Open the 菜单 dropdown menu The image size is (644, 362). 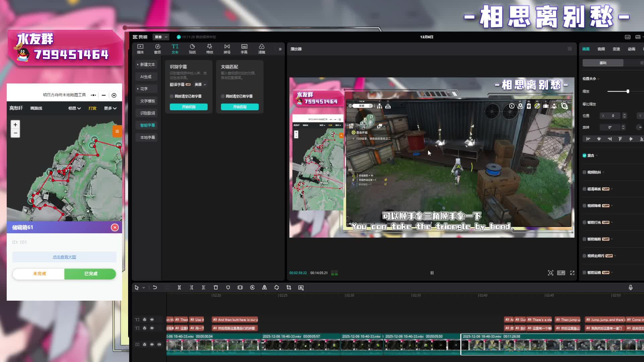161,37
